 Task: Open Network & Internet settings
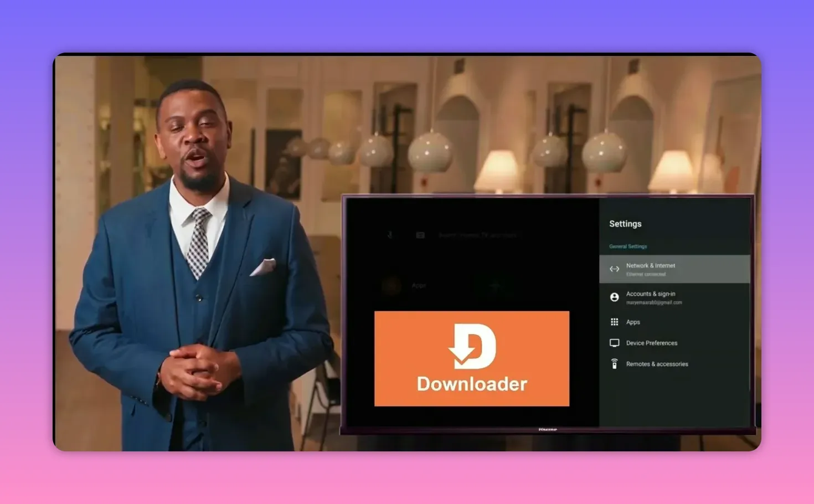[674, 269]
